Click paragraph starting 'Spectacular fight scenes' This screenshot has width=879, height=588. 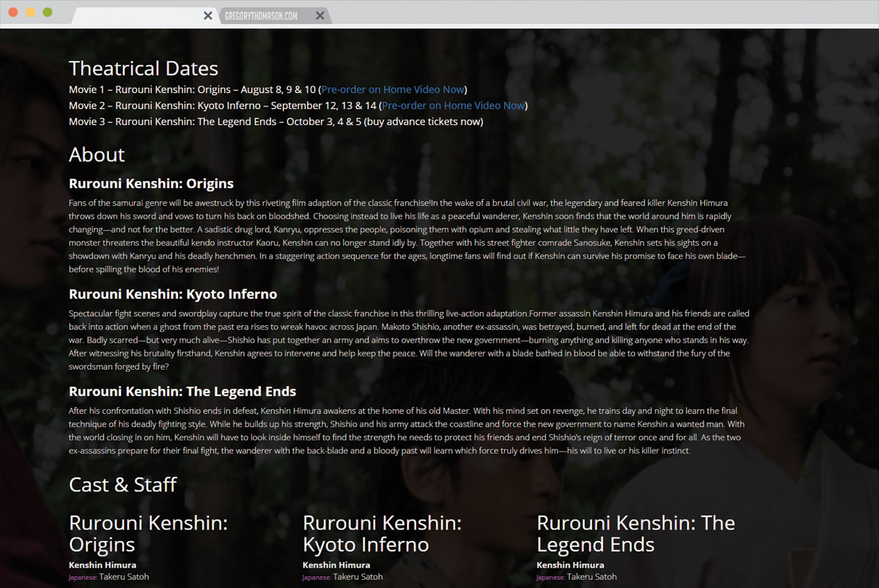tap(409, 340)
